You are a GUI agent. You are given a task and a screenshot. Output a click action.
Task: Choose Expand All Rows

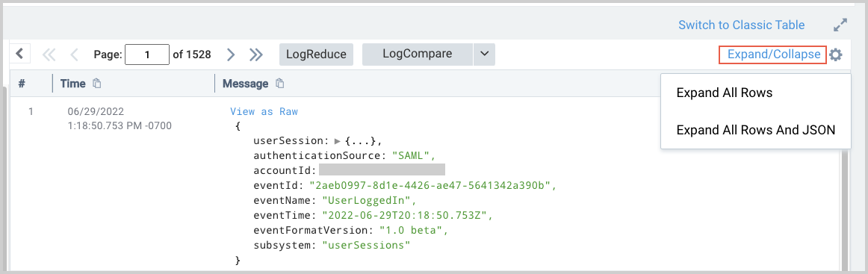(x=724, y=93)
